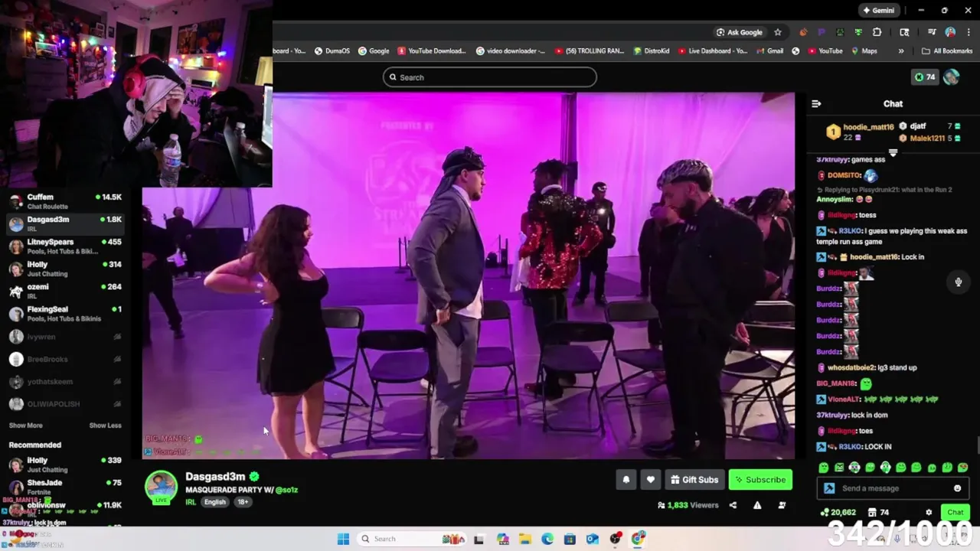
Task: Open the DumaOS bookmark
Action: pos(332,51)
